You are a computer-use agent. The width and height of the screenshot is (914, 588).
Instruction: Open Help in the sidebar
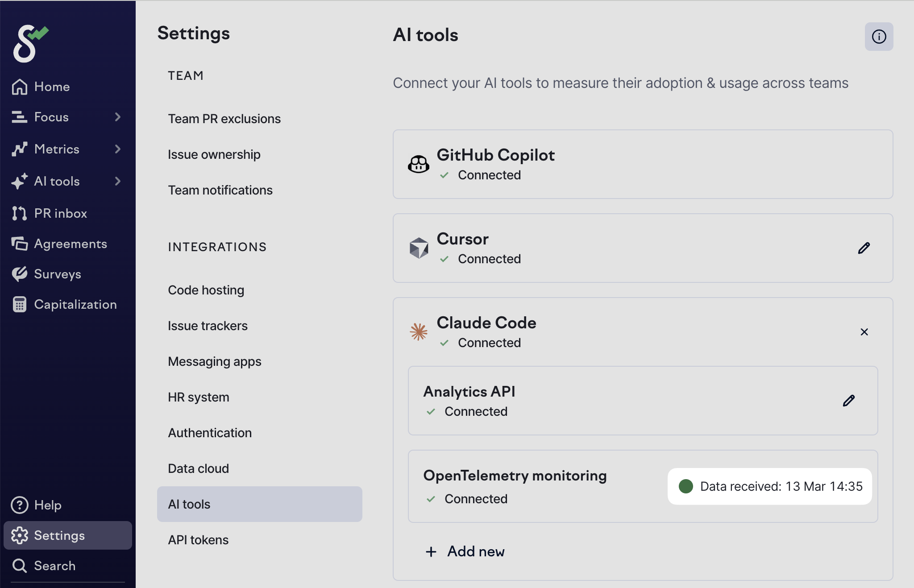pyautogui.click(x=47, y=505)
